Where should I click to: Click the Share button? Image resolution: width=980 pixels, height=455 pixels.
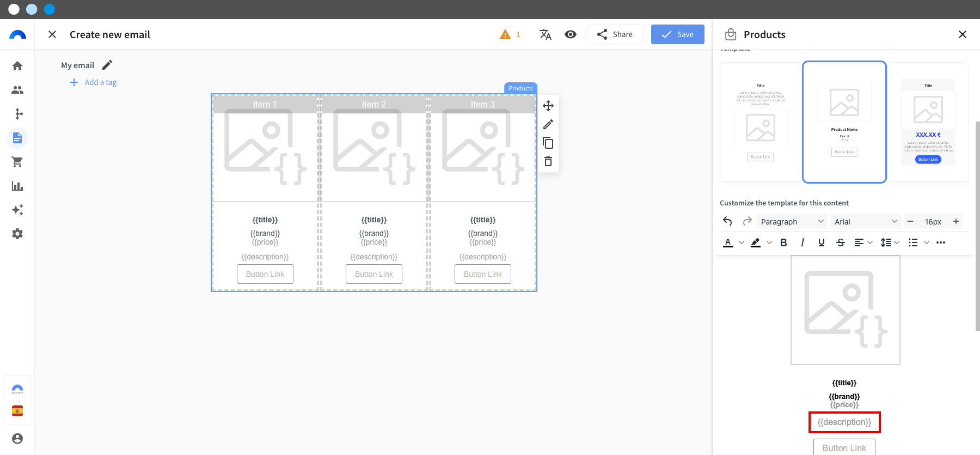(x=615, y=34)
